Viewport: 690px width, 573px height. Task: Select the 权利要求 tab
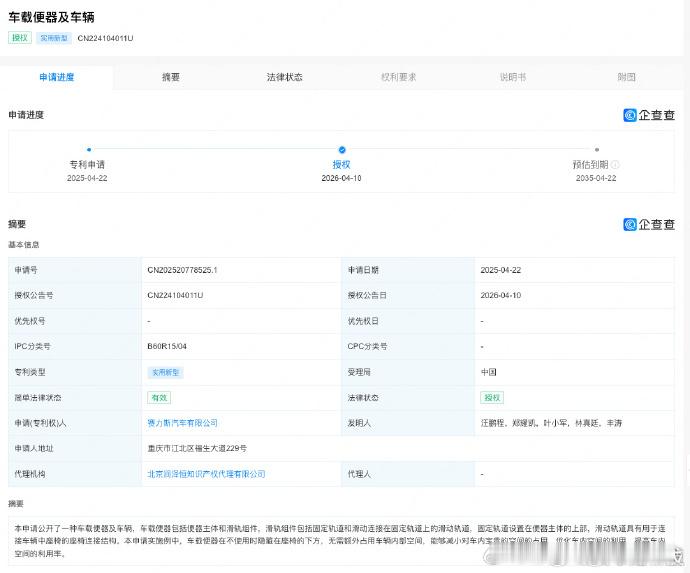pyautogui.click(x=398, y=77)
